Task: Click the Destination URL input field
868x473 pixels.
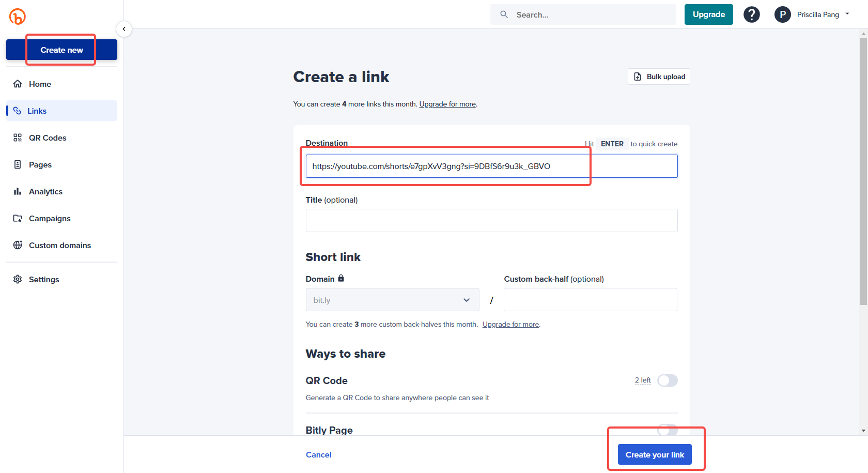Action: tap(491, 166)
